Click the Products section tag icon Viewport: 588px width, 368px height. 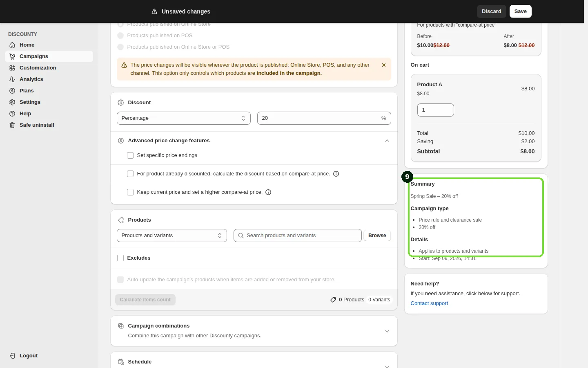(x=121, y=220)
